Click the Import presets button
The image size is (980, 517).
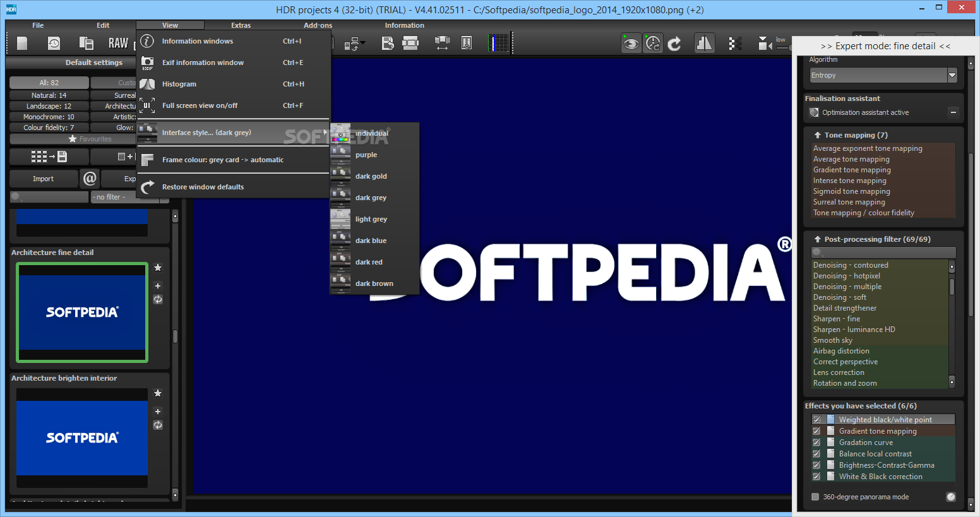click(x=44, y=179)
